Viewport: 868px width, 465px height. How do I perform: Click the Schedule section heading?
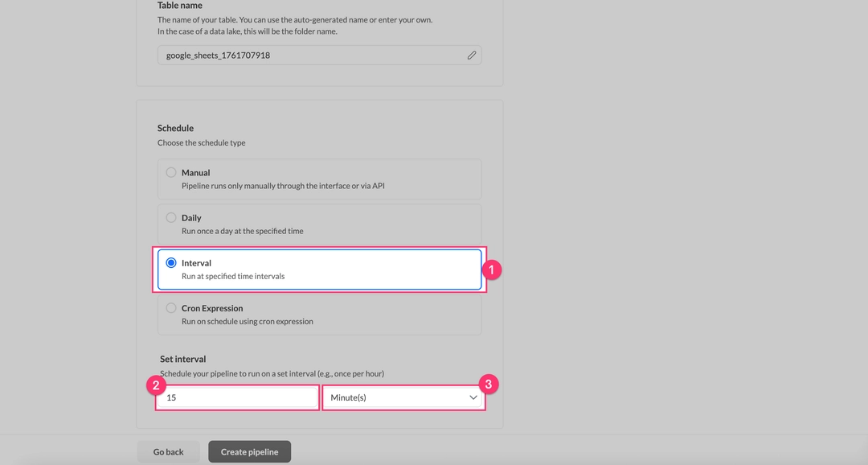(175, 128)
